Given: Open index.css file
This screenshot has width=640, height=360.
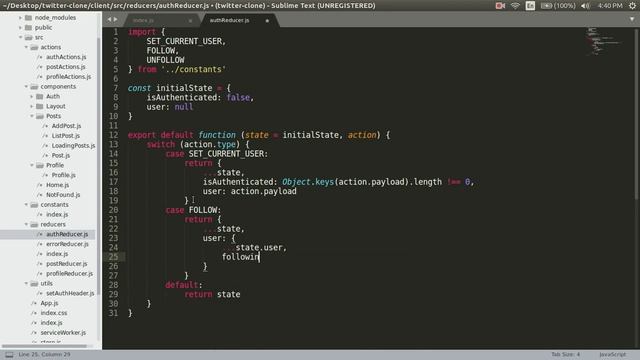Looking at the screenshot, I should point(54,313).
